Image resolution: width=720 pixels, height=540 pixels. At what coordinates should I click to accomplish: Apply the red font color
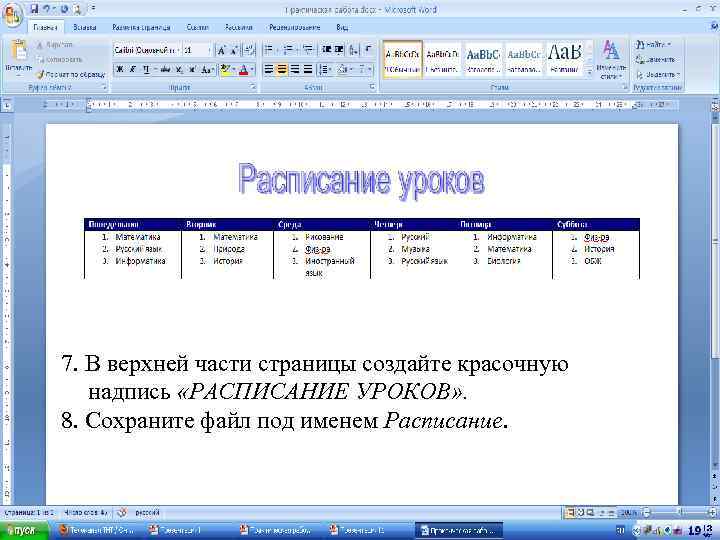[243, 70]
